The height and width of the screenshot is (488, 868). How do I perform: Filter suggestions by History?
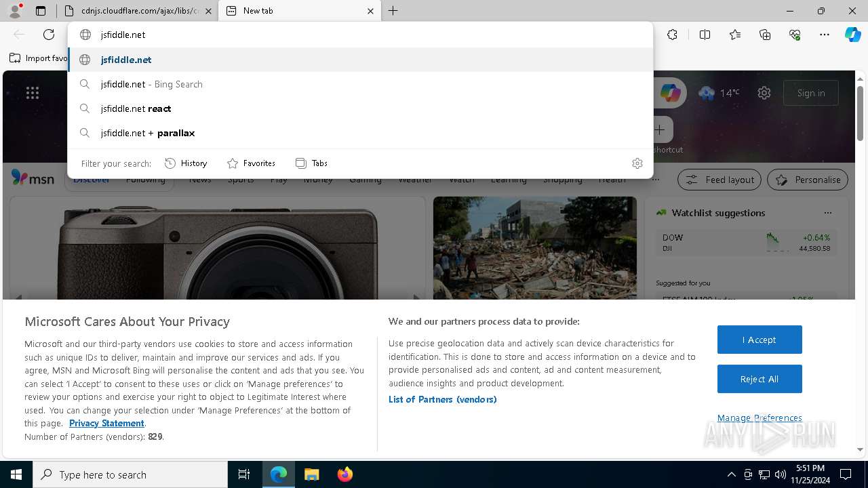click(186, 163)
